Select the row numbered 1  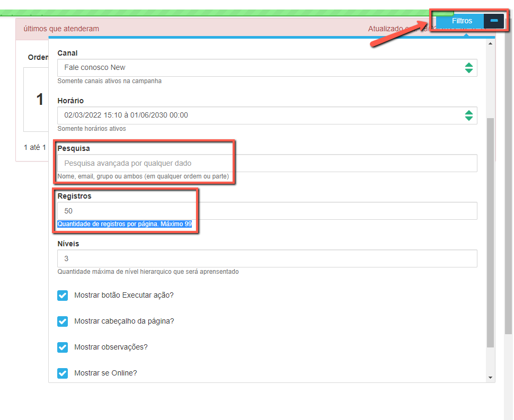coord(39,100)
